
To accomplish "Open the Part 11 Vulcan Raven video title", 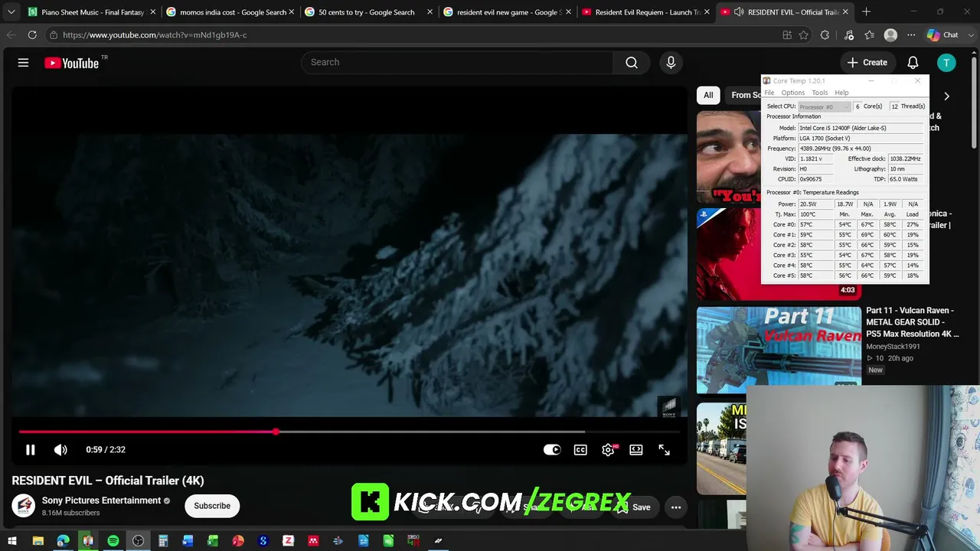I will click(x=912, y=322).
